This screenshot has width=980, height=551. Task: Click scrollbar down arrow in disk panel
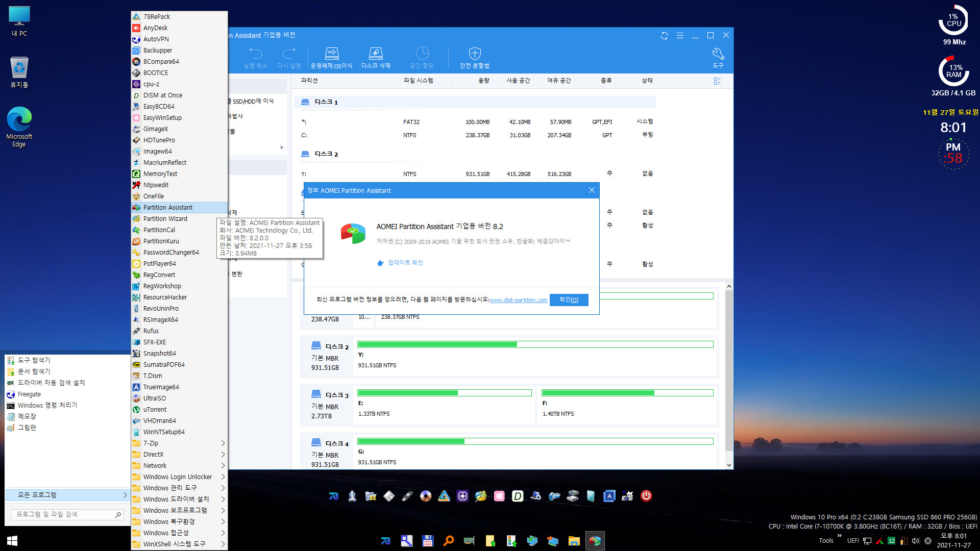click(729, 465)
